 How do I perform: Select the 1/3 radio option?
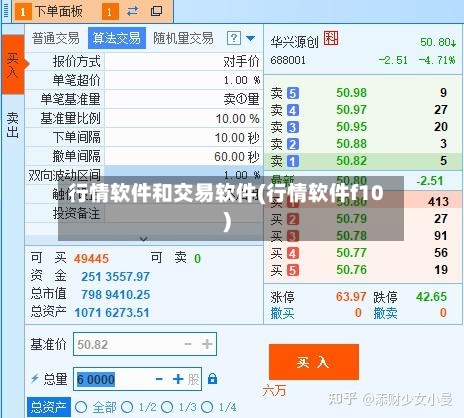167,407
